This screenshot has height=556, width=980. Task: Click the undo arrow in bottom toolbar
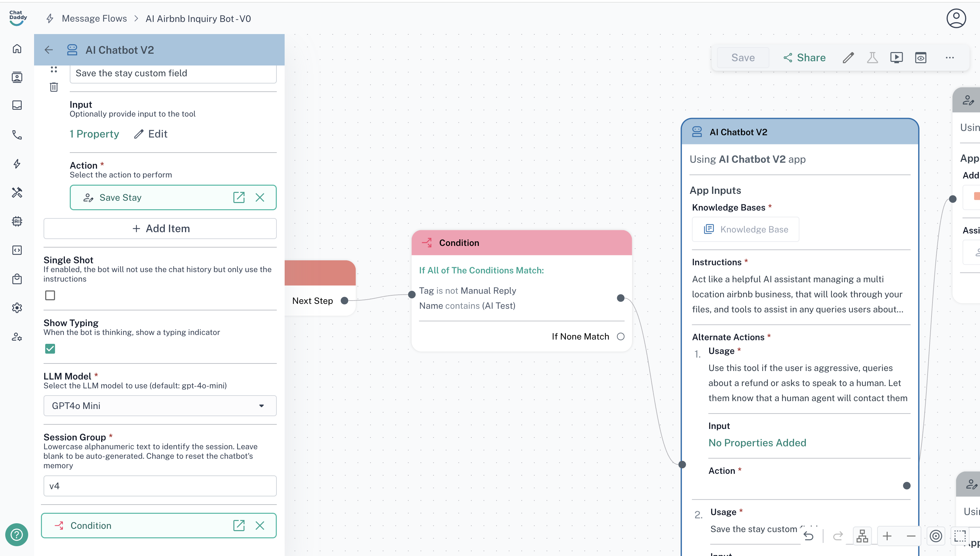(808, 536)
